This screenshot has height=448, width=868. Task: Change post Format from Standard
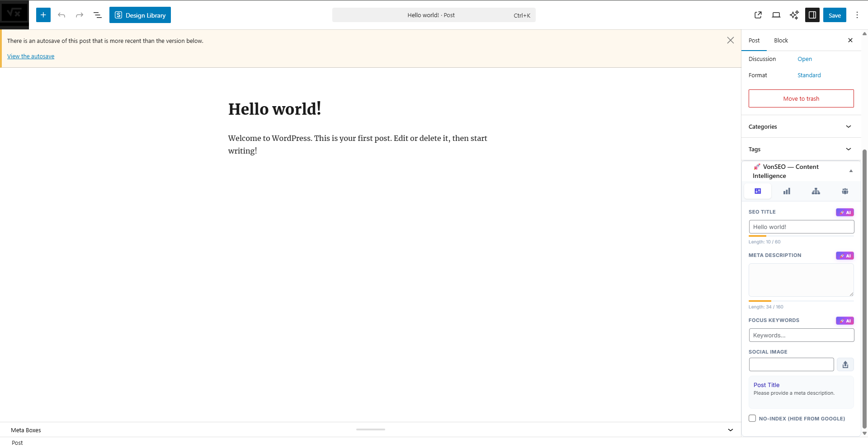pos(809,75)
